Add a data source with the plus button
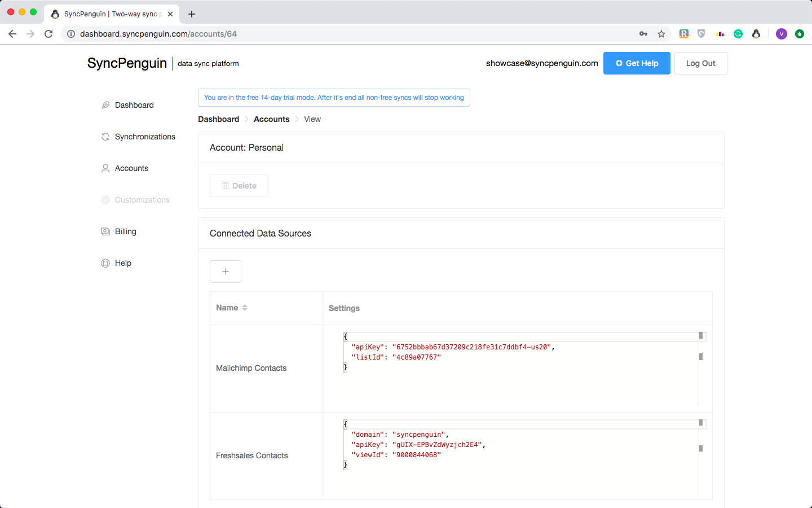Viewport: 812px width, 508px height. (x=226, y=271)
